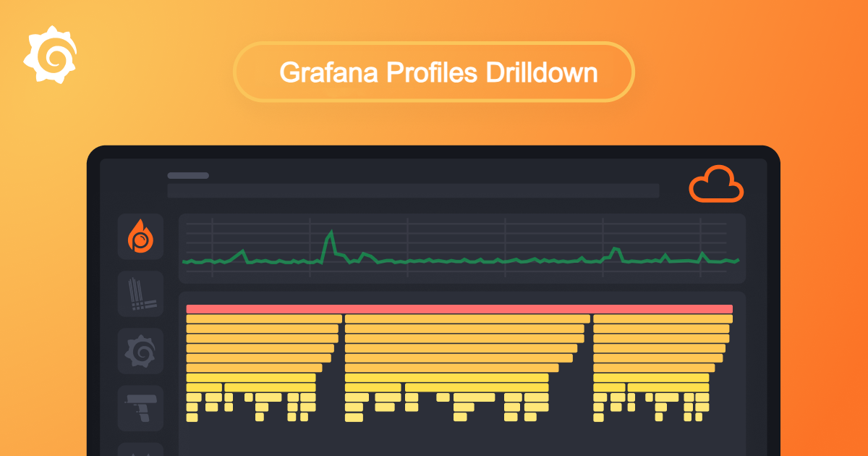The width and height of the screenshot is (868, 456).
Task: Click the Grafana logo in the top-left corner
Action: [x=51, y=56]
